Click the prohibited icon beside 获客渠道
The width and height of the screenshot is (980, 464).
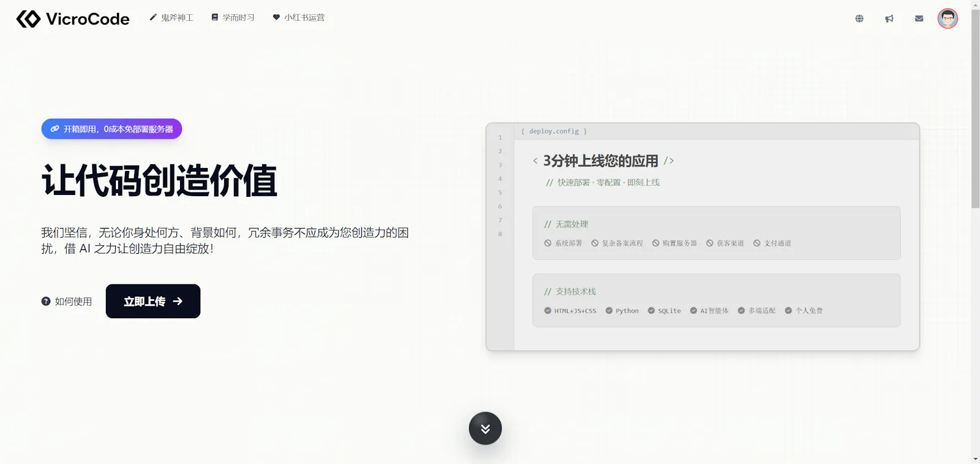pyautogui.click(x=710, y=243)
